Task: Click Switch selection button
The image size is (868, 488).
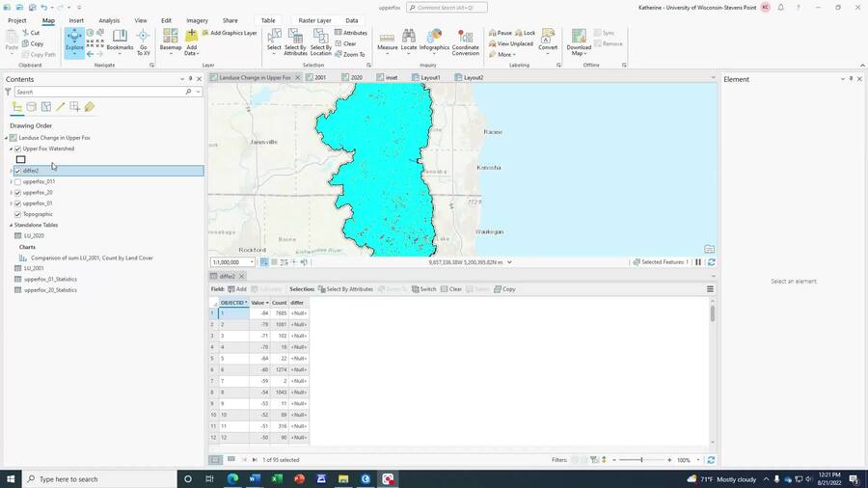Action: pyautogui.click(x=424, y=289)
